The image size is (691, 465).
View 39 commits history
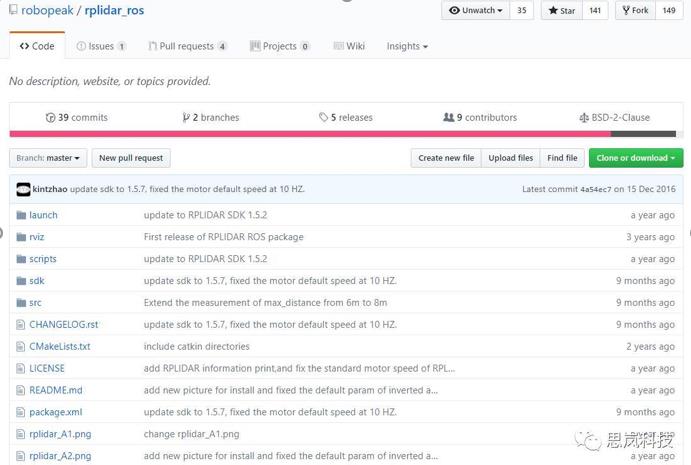point(77,118)
